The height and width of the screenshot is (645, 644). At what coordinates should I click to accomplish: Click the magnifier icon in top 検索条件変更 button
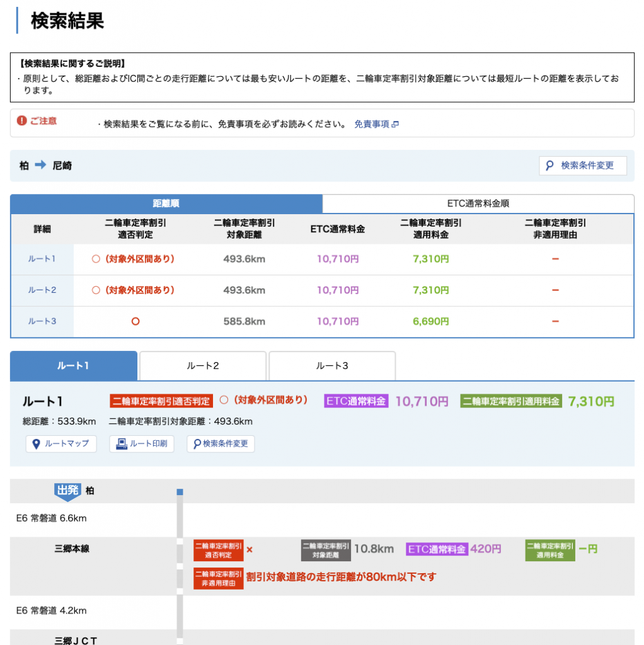(x=549, y=166)
